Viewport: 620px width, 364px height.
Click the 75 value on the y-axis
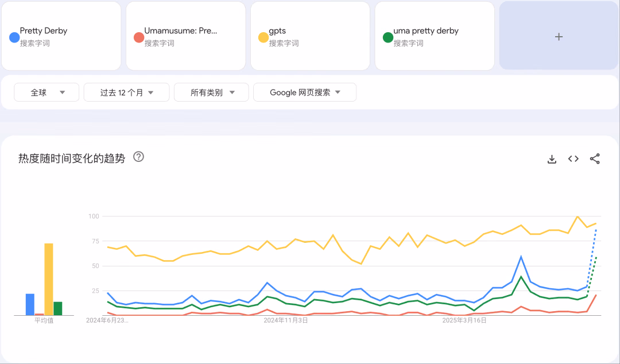pyautogui.click(x=95, y=241)
